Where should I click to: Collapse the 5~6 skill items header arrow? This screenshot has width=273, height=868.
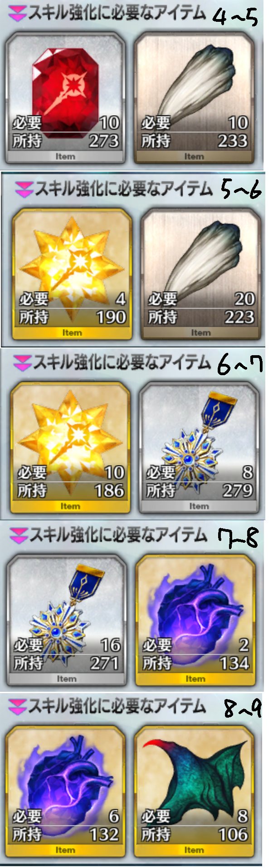(x=24, y=189)
